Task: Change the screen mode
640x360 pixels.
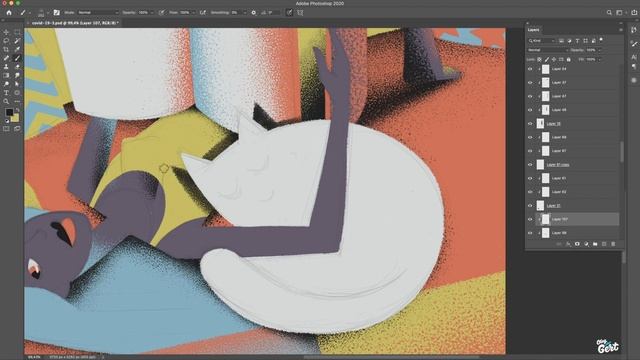Action: (x=17, y=129)
